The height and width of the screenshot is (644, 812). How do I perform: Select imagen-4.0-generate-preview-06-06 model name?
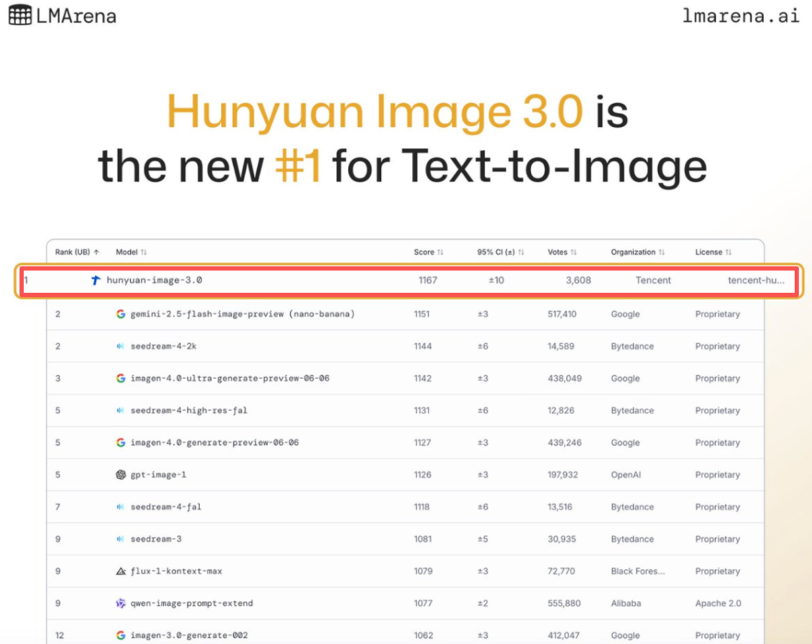(214, 443)
